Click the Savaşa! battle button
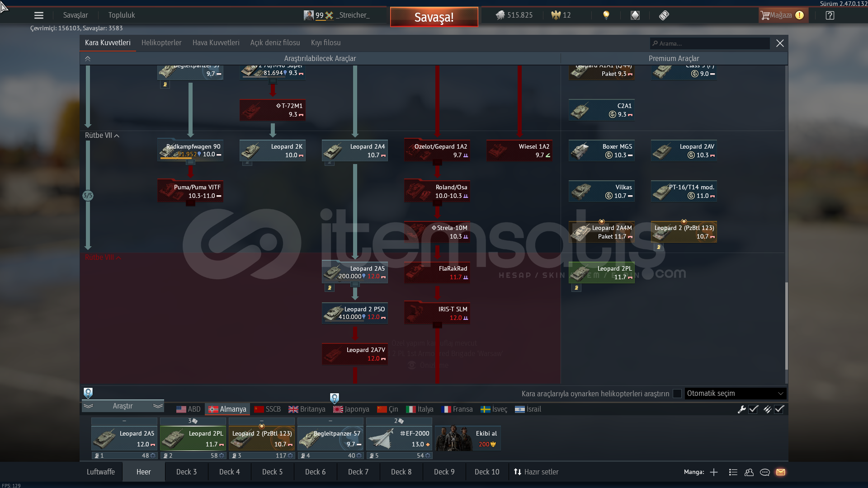The image size is (868, 488). [x=434, y=17]
